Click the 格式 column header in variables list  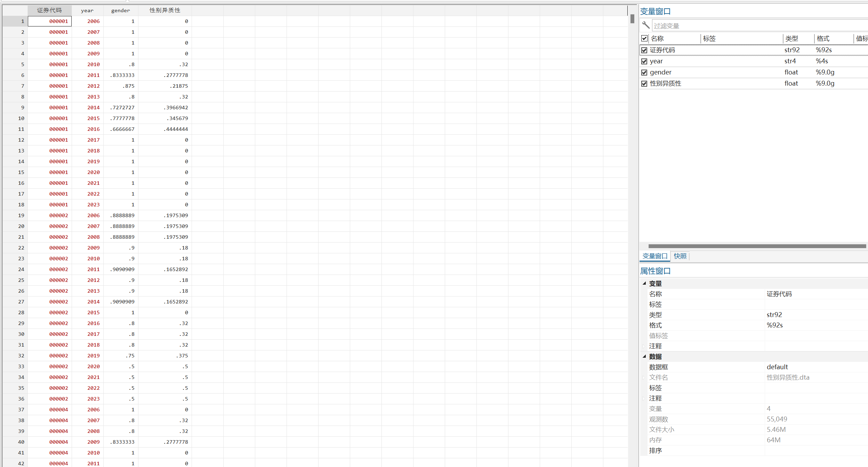[x=823, y=39]
